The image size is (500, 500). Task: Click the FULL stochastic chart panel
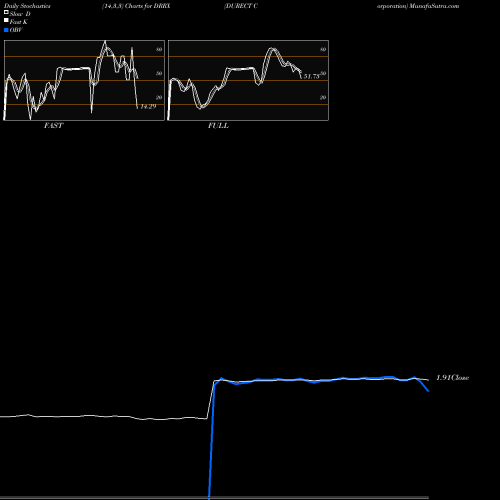pos(248,80)
